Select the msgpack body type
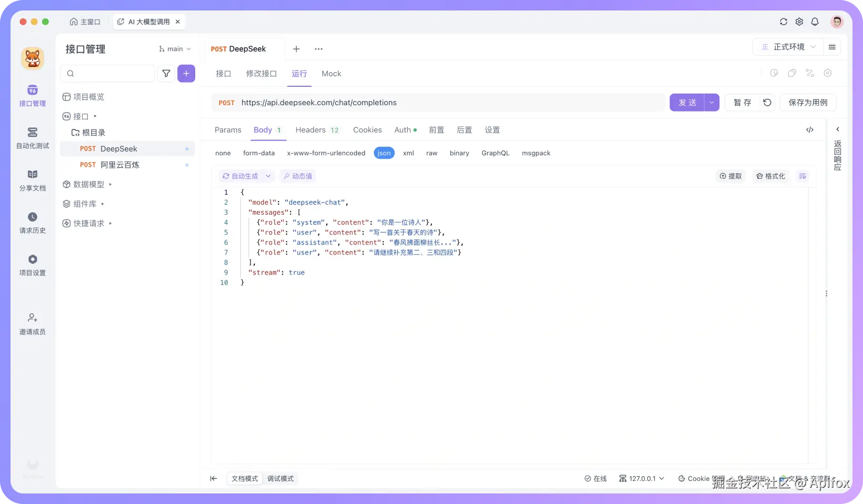The height and width of the screenshot is (504, 863). point(536,153)
